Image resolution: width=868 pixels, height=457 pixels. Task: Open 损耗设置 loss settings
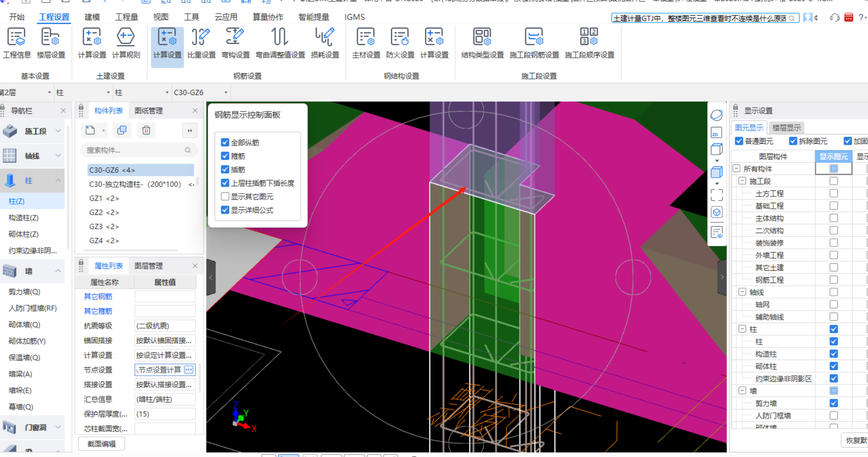(325, 43)
